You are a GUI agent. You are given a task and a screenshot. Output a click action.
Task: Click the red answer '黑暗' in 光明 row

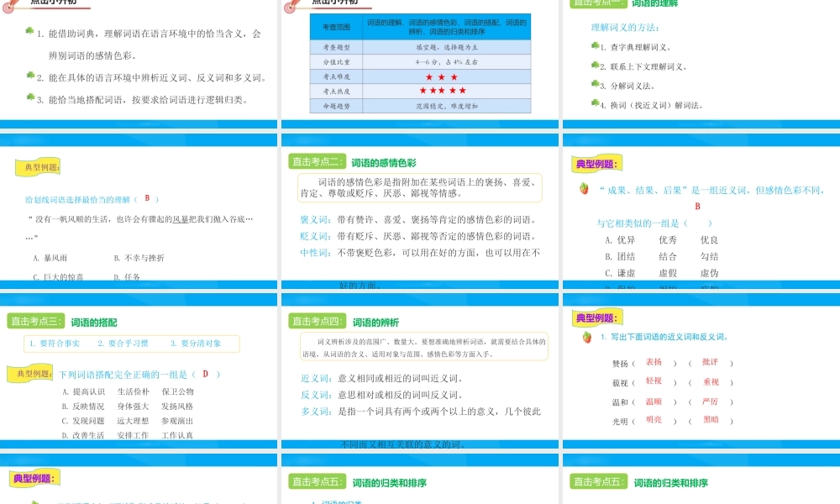point(711,420)
